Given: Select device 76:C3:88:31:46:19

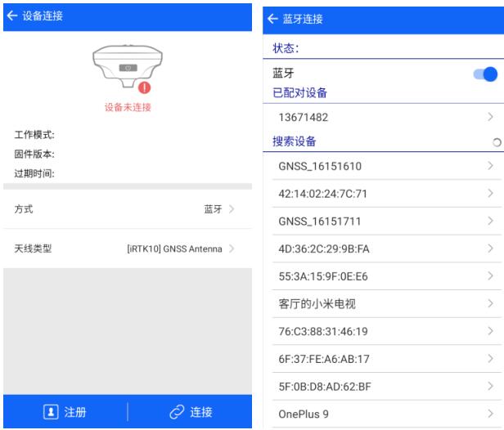Looking at the screenshot, I should click(383, 331).
